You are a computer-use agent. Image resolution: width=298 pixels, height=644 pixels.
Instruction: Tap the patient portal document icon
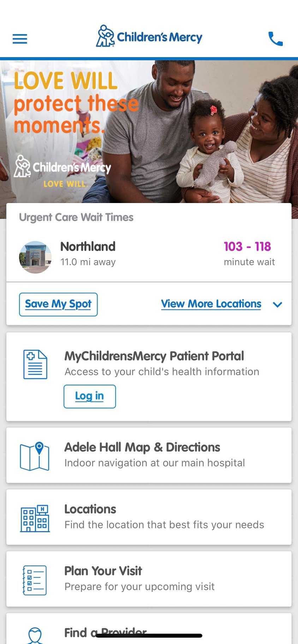[35, 364]
